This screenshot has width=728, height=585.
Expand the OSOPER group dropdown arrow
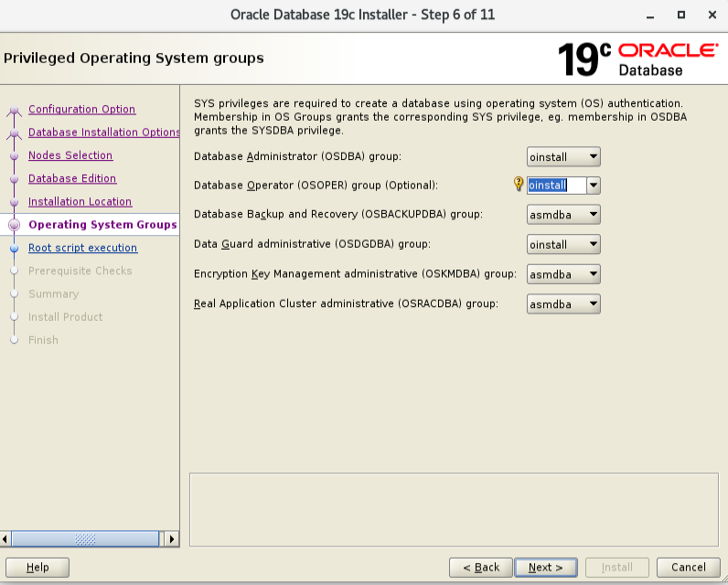tap(593, 185)
